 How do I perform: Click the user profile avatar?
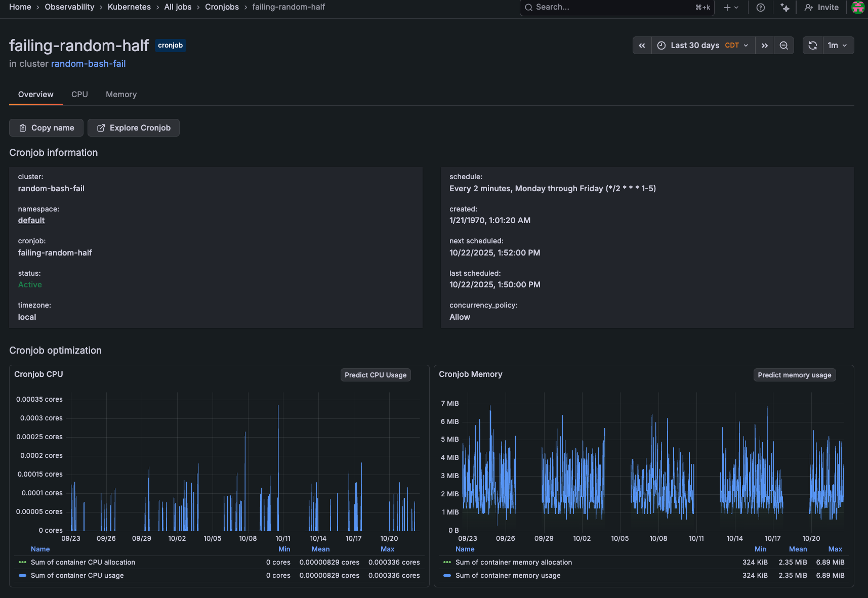pos(858,8)
